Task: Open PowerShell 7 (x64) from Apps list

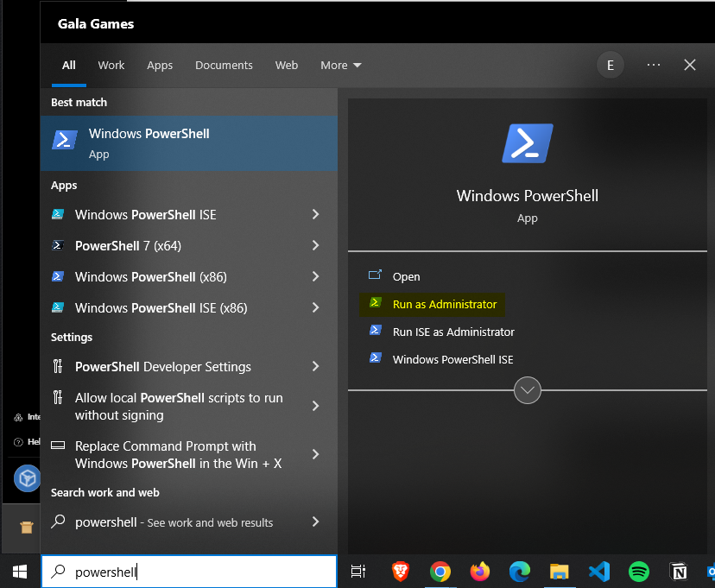Action: click(189, 246)
